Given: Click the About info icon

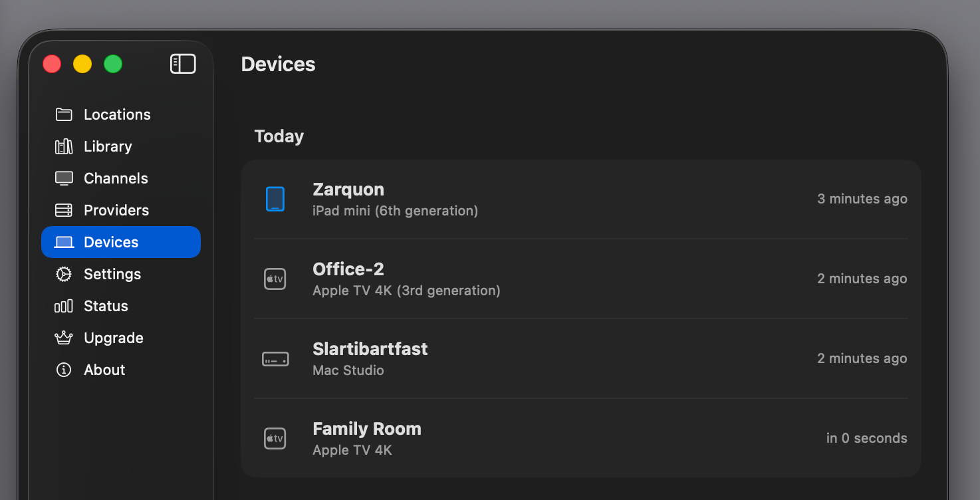Looking at the screenshot, I should (64, 370).
